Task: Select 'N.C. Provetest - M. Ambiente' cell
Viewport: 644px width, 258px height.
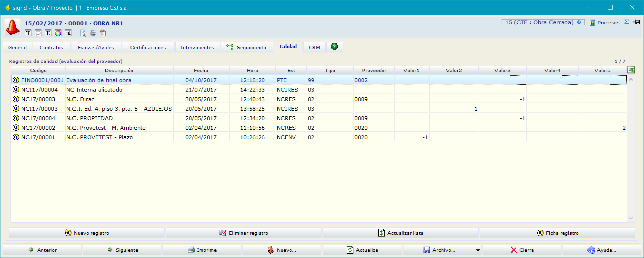Action: tap(119, 128)
